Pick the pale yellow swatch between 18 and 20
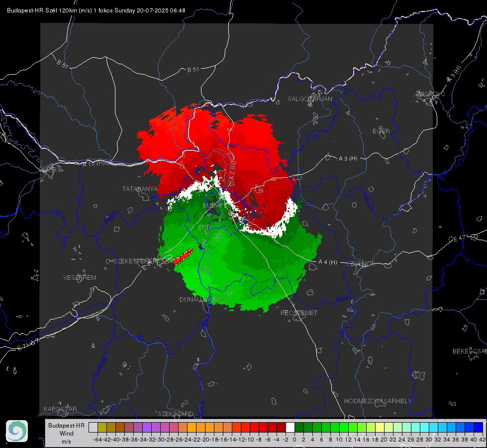Image resolution: width=487 pixels, height=448 pixels. coord(380,427)
